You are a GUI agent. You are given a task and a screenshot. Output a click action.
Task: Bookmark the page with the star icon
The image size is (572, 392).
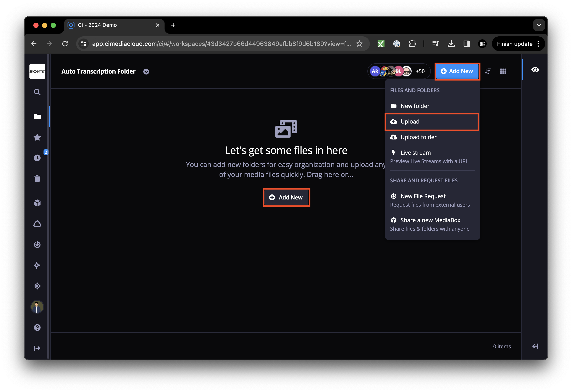pyautogui.click(x=360, y=43)
